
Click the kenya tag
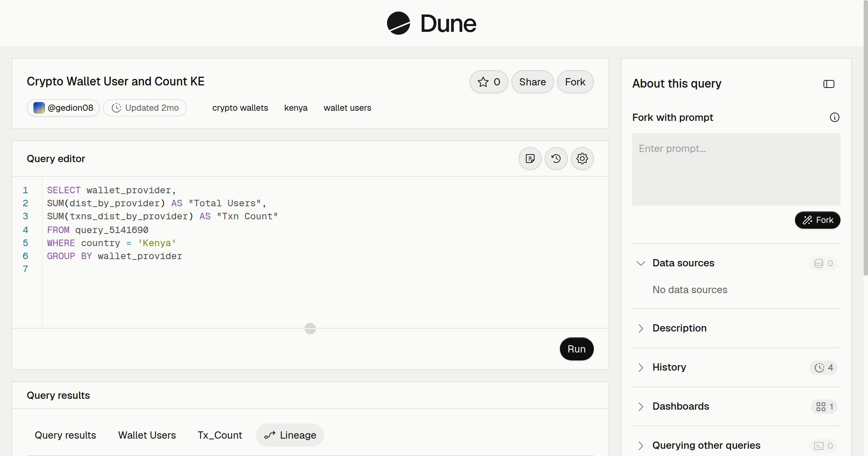(296, 108)
